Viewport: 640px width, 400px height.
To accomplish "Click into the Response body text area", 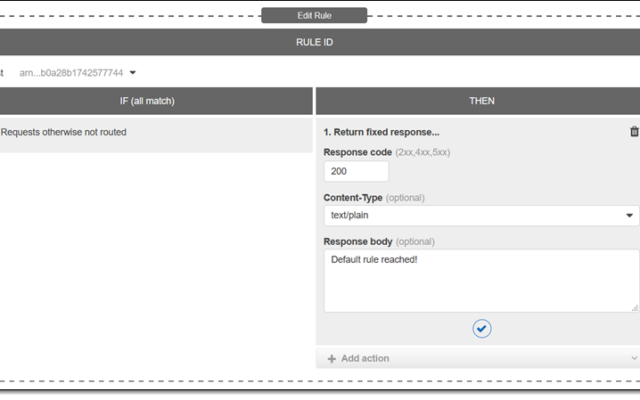I will coord(481,281).
